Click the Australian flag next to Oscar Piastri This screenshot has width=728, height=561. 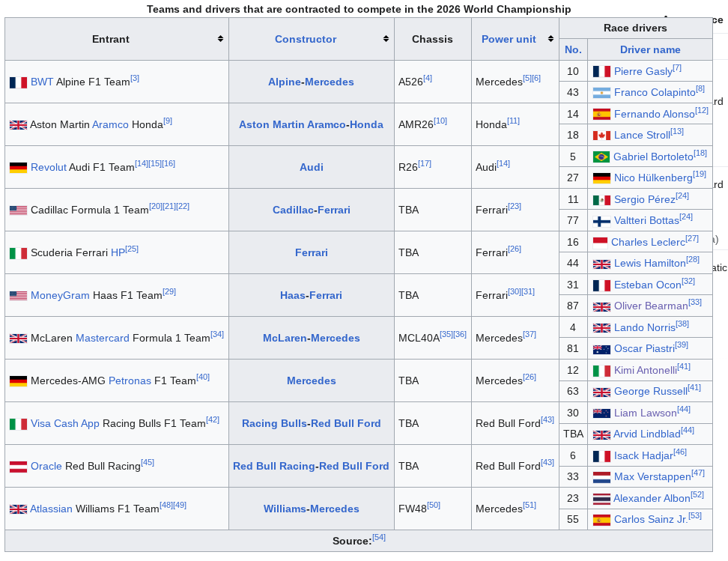[601, 349]
